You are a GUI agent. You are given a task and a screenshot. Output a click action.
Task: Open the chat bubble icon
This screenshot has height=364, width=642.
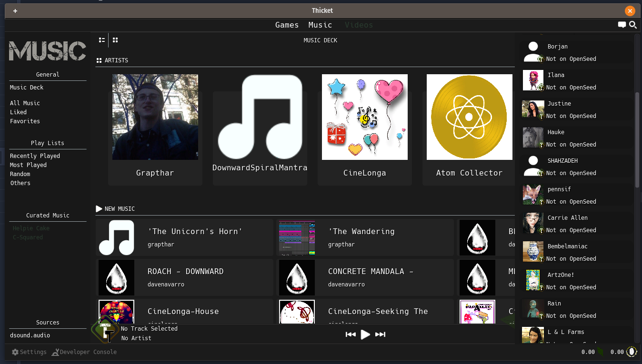(622, 25)
